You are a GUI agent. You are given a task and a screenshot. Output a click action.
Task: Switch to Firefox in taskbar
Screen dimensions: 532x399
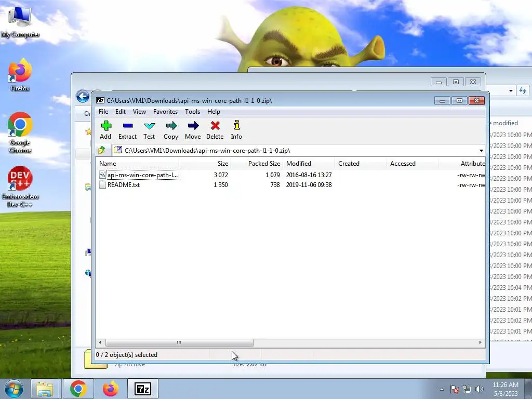coord(111,389)
